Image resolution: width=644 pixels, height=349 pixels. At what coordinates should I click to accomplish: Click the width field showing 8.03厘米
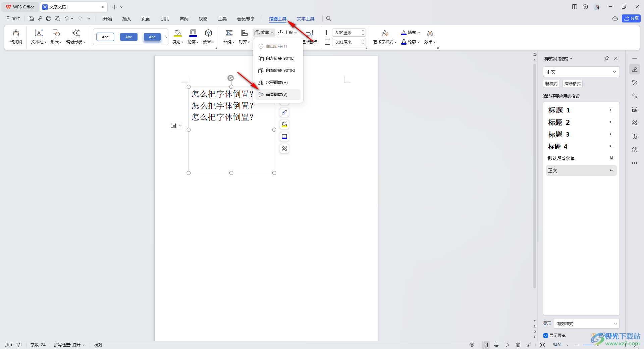point(348,42)
